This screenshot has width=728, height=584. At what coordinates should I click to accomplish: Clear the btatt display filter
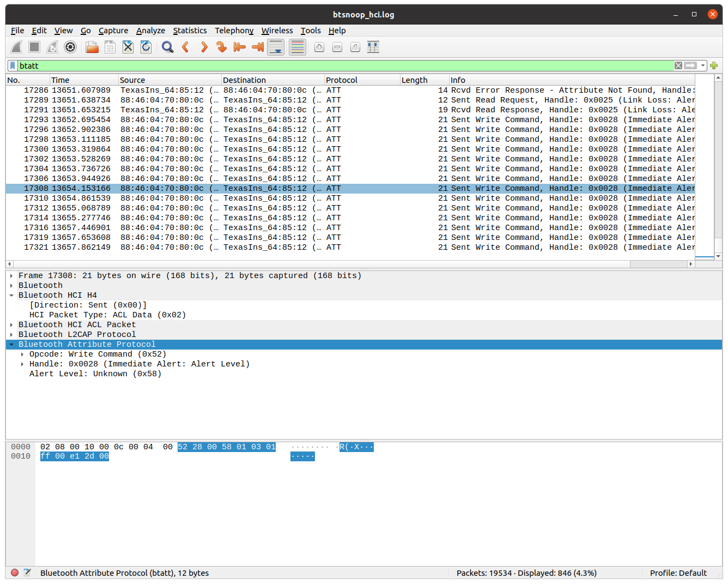[678, 65]
